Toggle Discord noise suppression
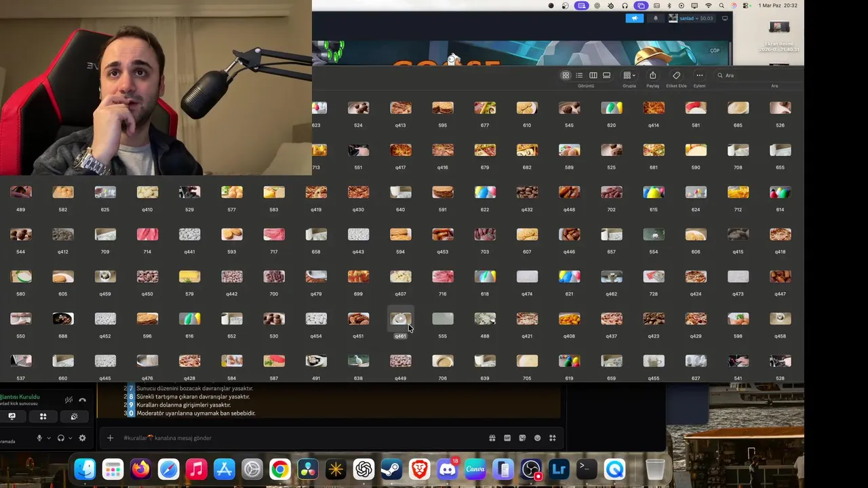The image size is (868, 488). tap(68, 400)
